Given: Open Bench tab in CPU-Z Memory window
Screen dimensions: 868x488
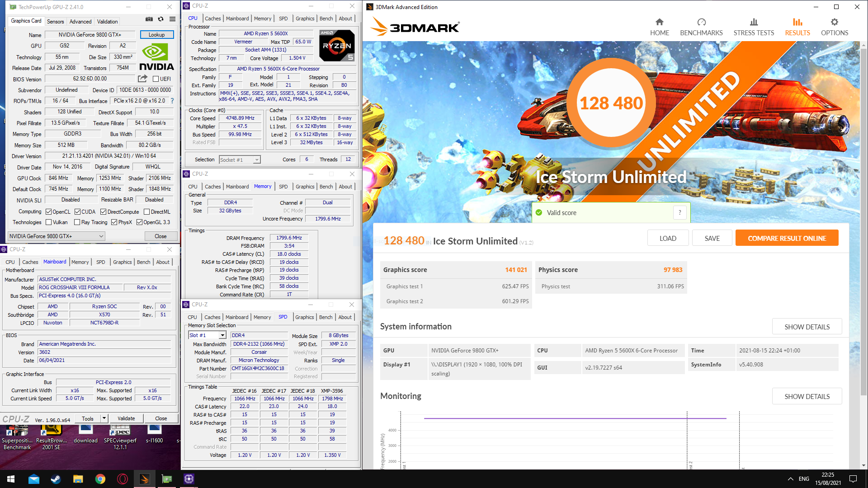Looking at the screenshot, I should tap(326, 187).
